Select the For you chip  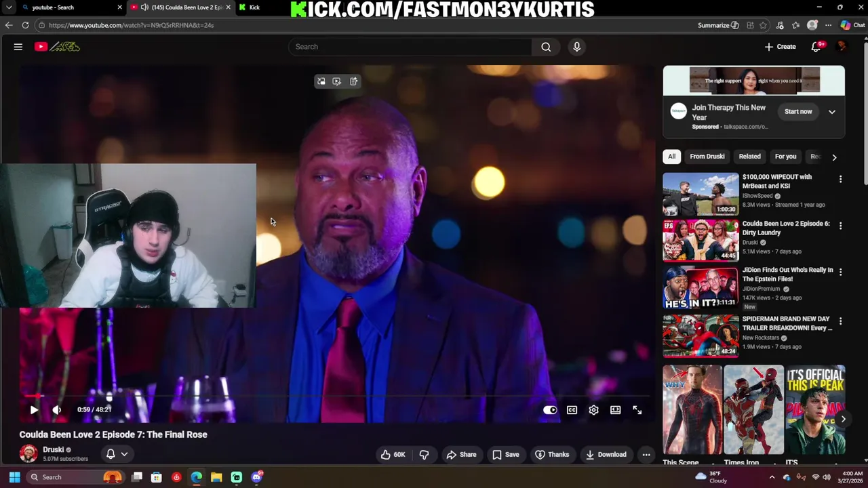point(785,157)
